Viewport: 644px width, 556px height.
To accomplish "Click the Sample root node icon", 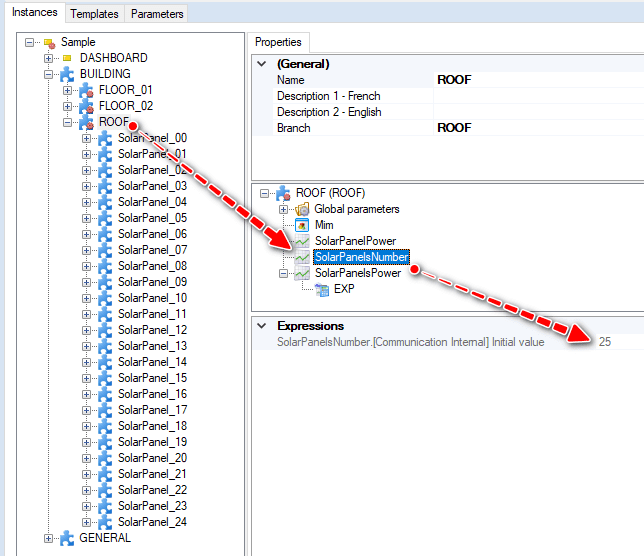I will pos(49,42).
